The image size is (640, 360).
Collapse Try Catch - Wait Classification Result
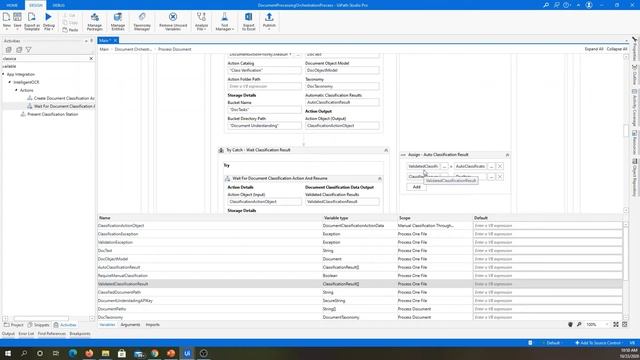[x=386, y=150]
